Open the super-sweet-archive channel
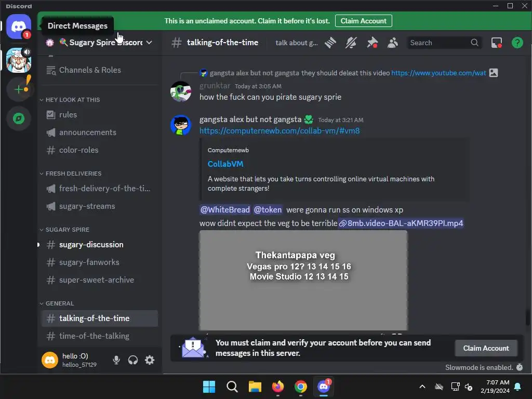 (x=99, y=280)
